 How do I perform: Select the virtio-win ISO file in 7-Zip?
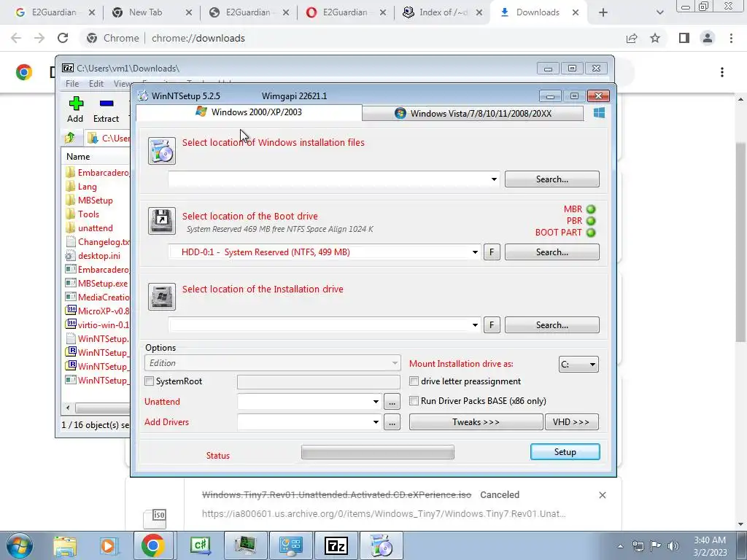click(x=97, y=324)
